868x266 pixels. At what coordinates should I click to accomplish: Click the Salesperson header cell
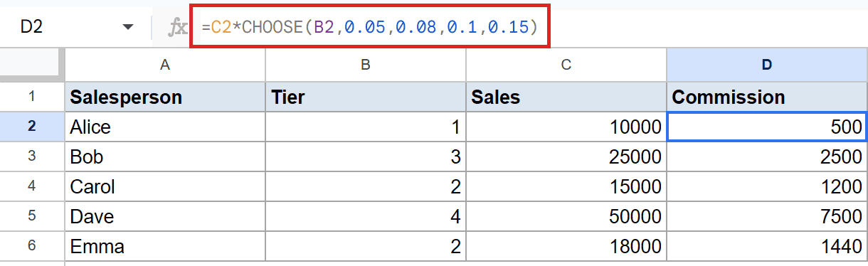pos(165,97)
